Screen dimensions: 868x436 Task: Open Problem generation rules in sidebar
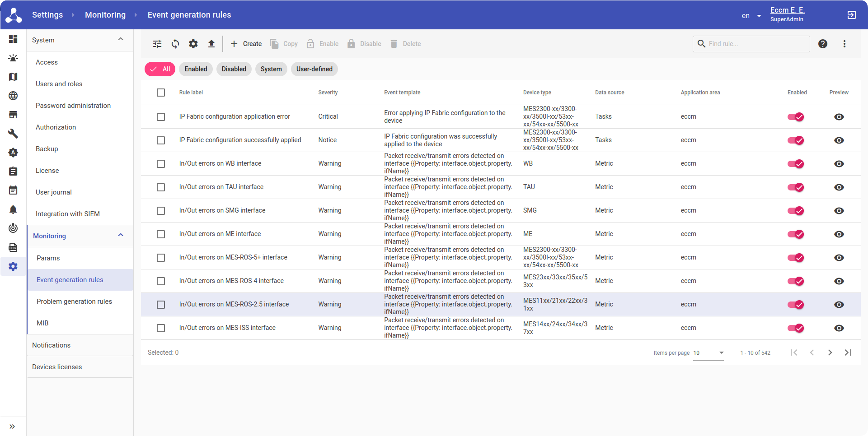74,301
